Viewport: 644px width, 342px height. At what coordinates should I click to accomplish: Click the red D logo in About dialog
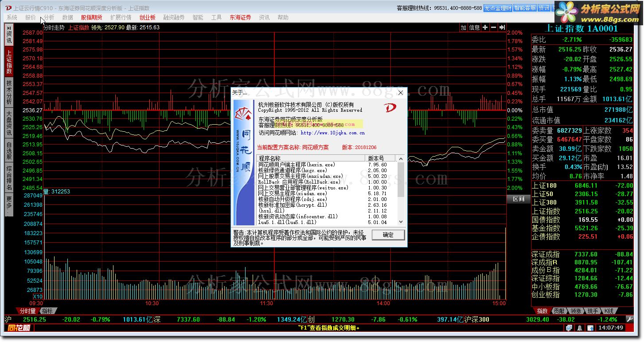coord(390,107)
